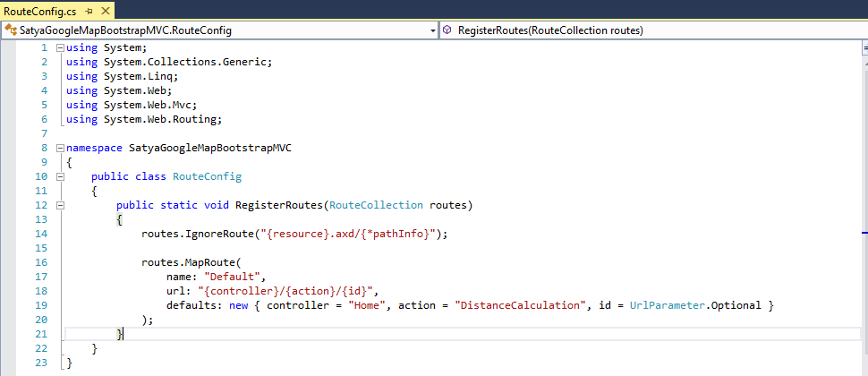Click the RouteConfig class name

pos(207,177)
